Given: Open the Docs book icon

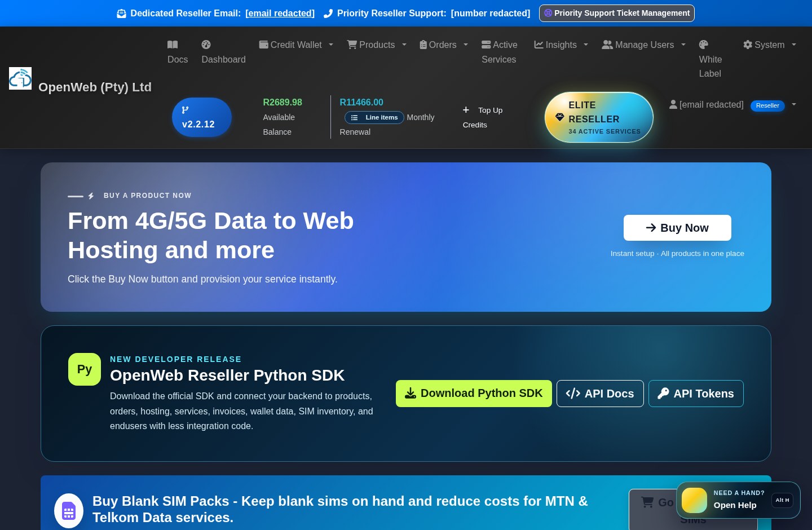Looking at the screenshot, I should pyautogui.click(x=173, y=45).
